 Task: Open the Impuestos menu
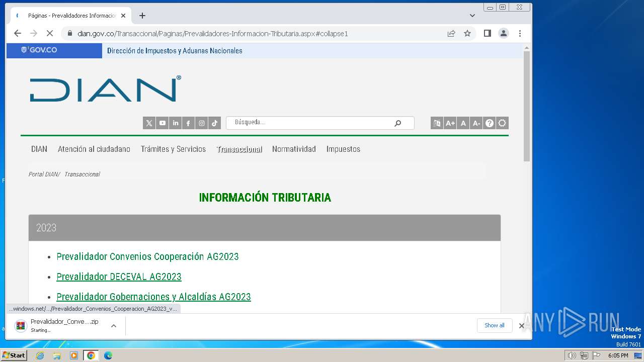343,149
